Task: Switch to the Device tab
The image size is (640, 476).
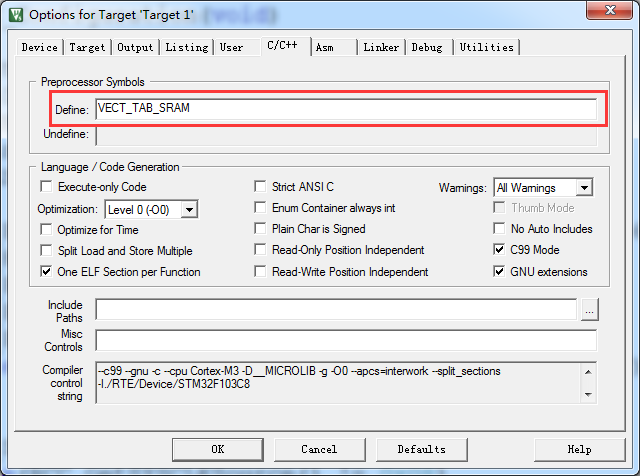Action: coord(40,47)
